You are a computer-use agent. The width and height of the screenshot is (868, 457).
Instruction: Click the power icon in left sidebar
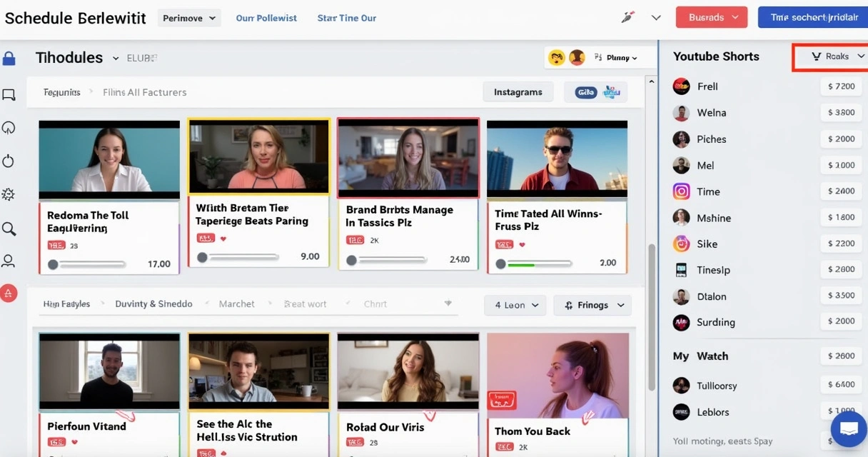point(9,161)
